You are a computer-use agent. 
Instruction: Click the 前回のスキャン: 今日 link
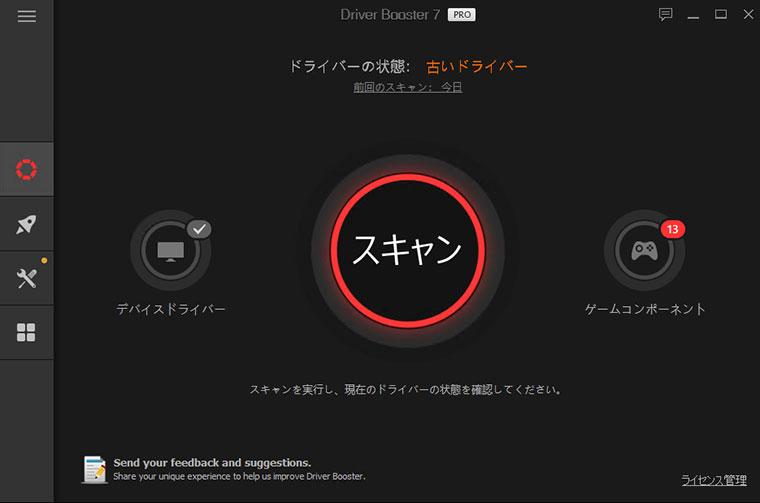[408, 87]
